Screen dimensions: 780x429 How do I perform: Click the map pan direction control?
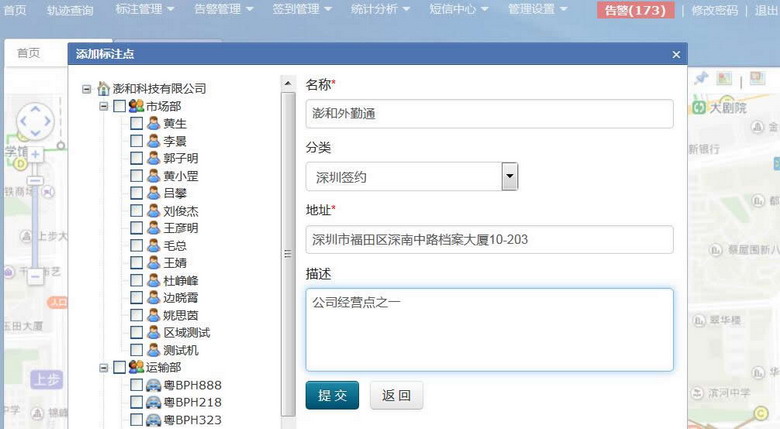[35, 121]
